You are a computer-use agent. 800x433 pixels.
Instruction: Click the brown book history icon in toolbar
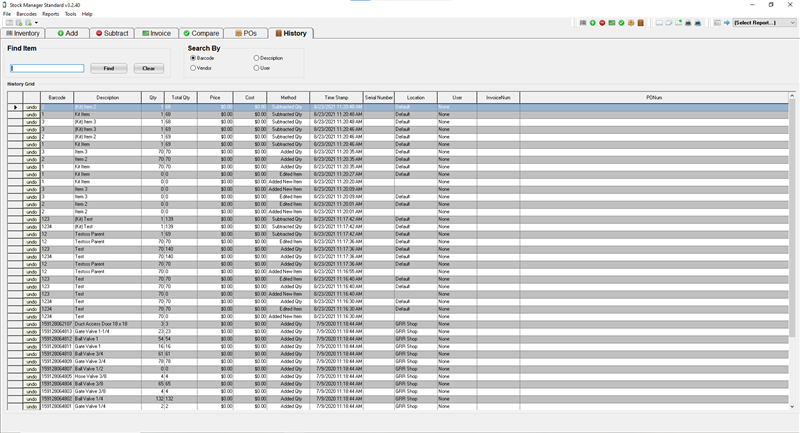pyautogui.click(x=641, y=23)
